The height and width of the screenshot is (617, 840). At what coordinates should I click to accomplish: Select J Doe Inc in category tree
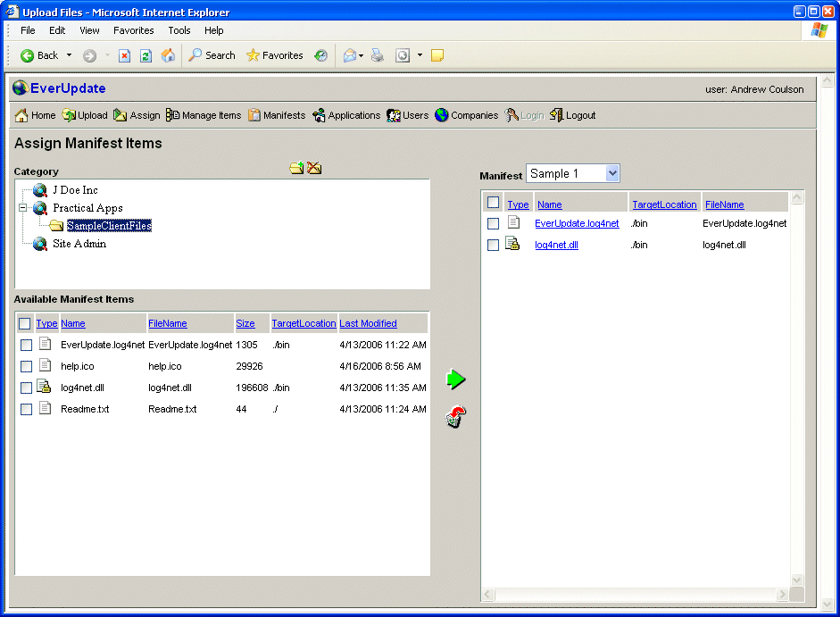tap(75, 190)
